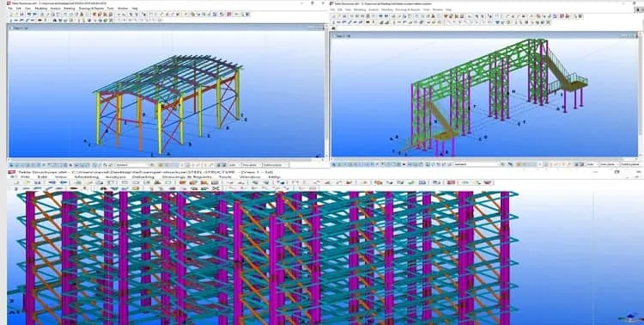Expand 'Auto' dropdown below top-left model view
This screenshot has height=325, width=644.
tap(234, 165)
